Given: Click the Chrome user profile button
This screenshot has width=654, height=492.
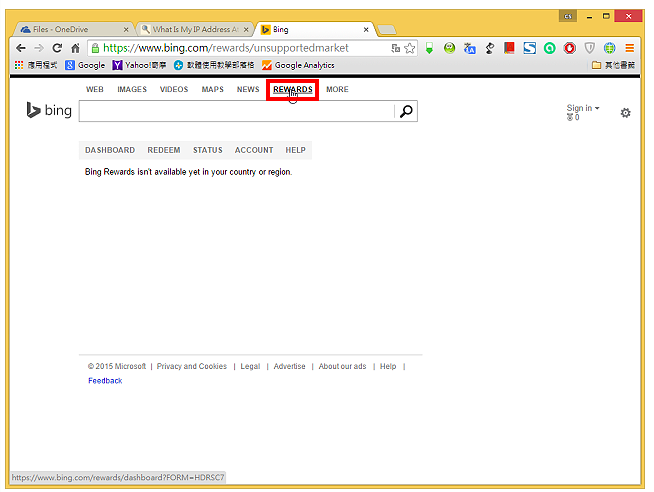Looking at the screenshot, I should click(x=568, y=16).
